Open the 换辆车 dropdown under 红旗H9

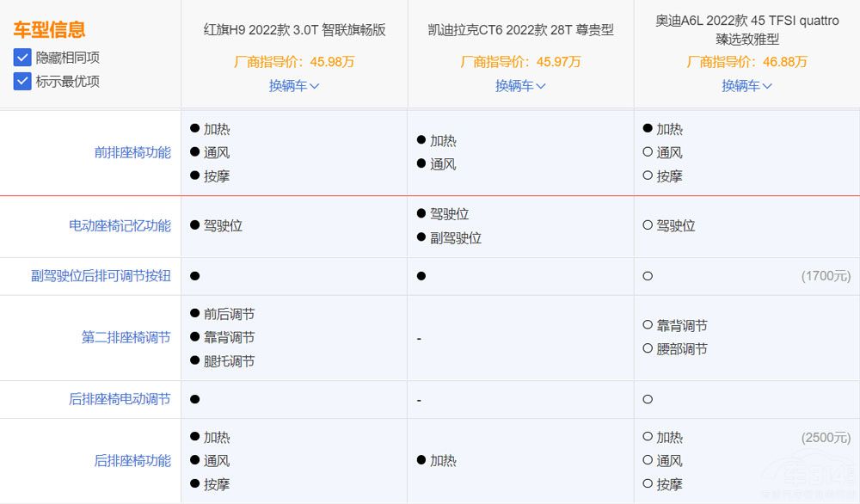293,86
